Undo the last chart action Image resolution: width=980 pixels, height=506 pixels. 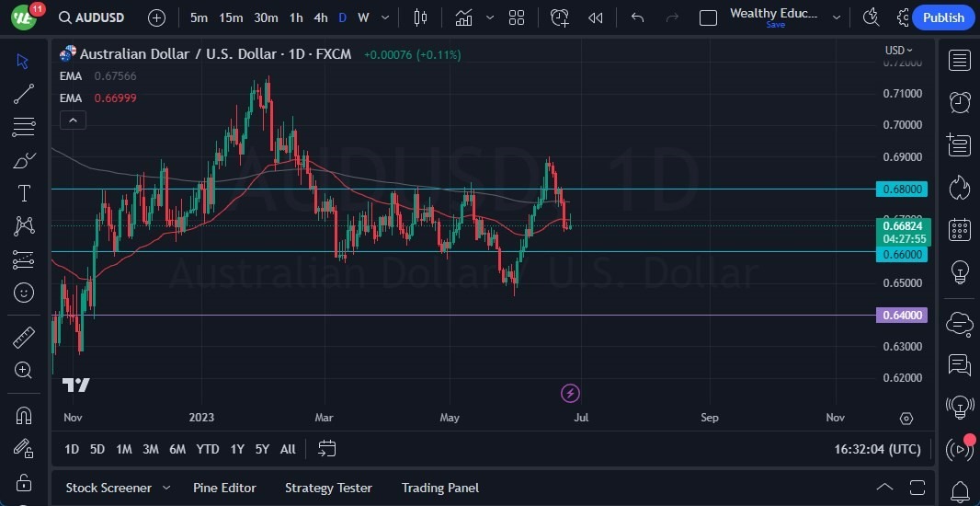(x=637, y=18)
